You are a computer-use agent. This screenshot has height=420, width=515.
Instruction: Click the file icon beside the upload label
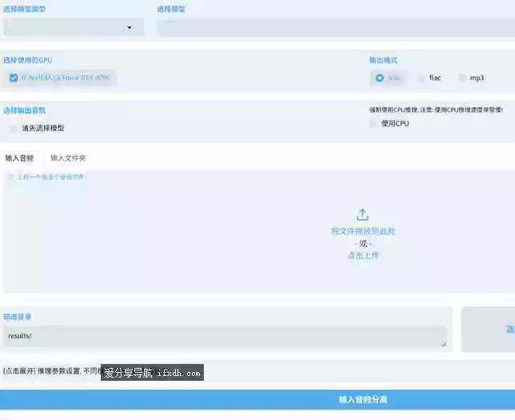11,177
